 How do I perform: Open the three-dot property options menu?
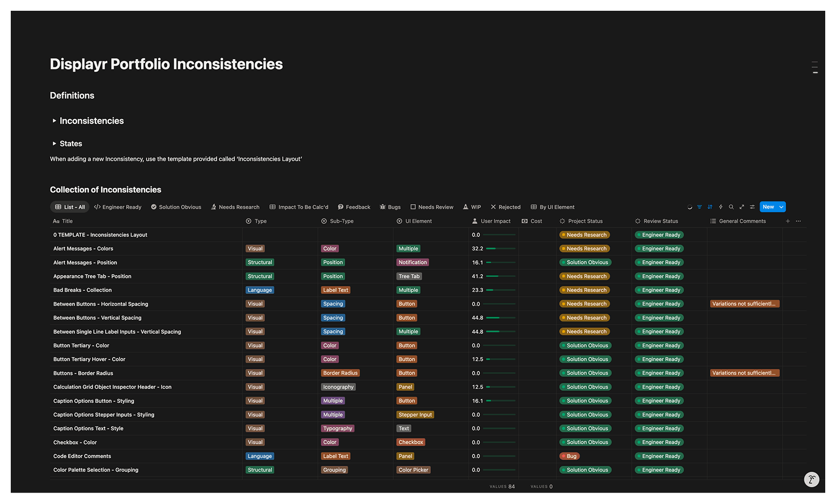[x=798, y=221]
